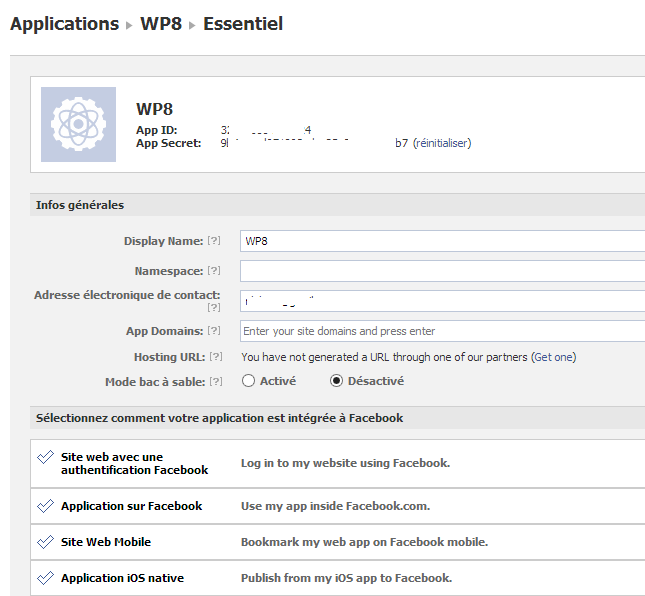645x596 pixels.
Task: Open help [?] next to Hosting URL
Action: [x=216, y=357]
